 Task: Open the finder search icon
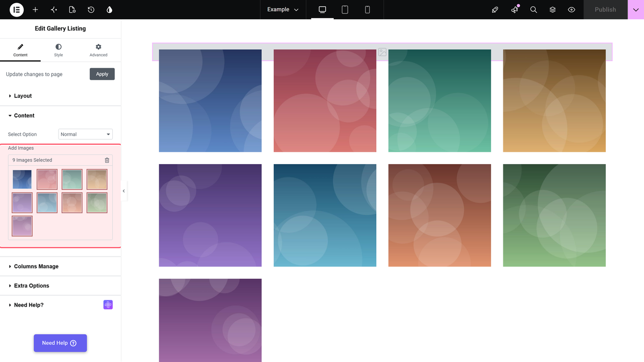[x=533, y=10]
